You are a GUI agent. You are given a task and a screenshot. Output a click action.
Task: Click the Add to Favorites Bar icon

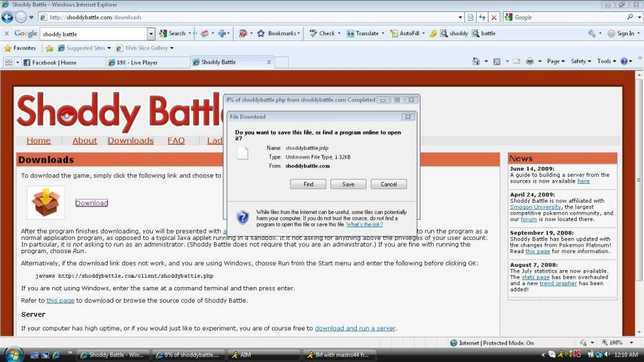[49, 48]
